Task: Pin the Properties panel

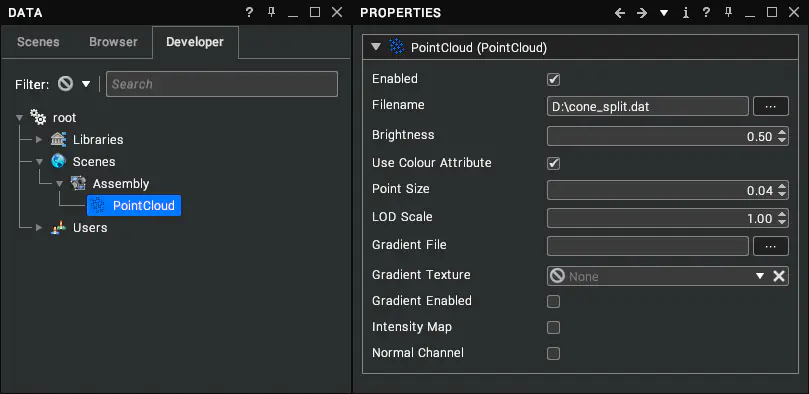Action: click(728, 12)
